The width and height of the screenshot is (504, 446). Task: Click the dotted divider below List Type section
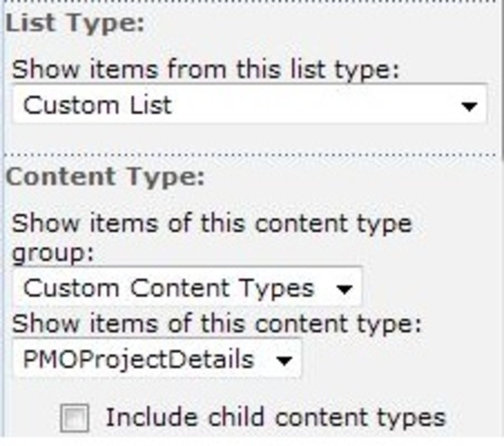(x=252, y=154)
